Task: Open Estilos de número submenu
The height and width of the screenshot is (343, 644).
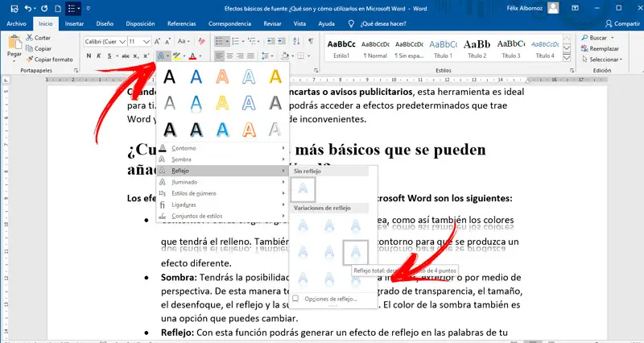Action: point(222,193)
